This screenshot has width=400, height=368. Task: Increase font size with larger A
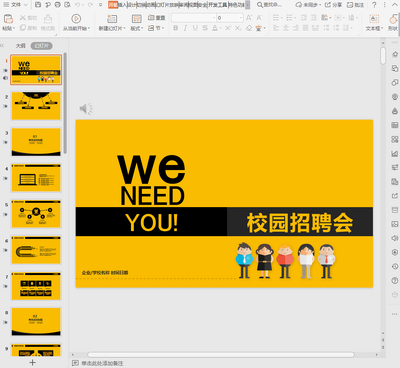pyautogui.click(x=249, y=18)
